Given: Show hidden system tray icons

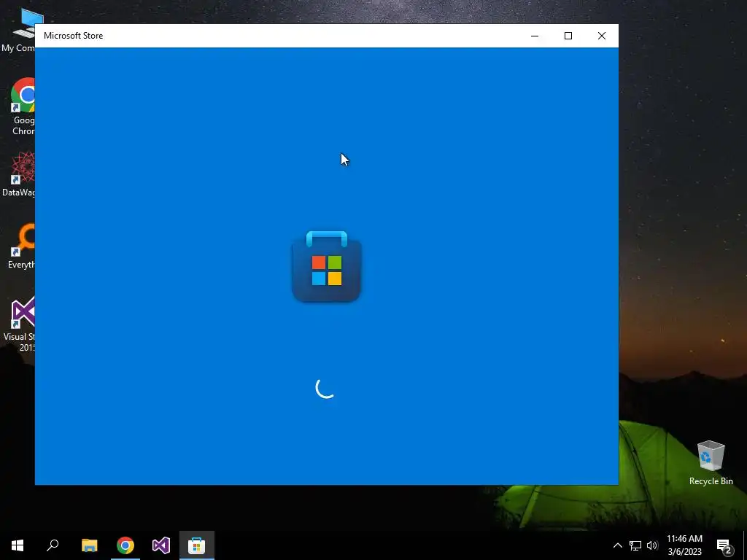Looking at the screenshot, I should [x=617, y=545].
